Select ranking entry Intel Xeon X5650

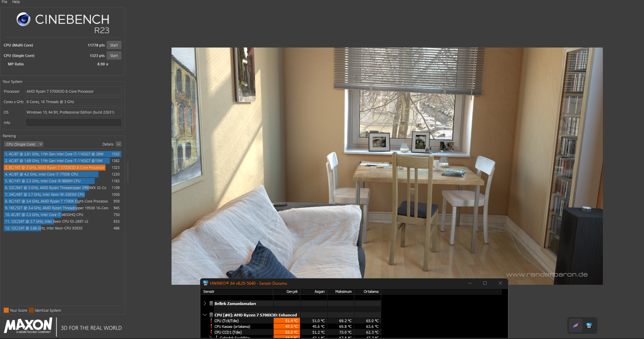62,228
